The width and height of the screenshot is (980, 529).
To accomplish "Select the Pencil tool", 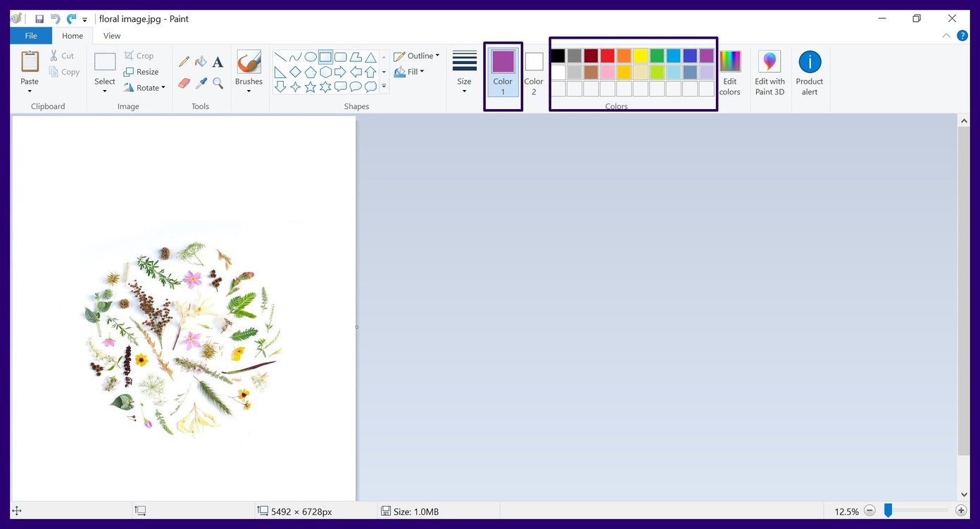I will tap(184, 61).
